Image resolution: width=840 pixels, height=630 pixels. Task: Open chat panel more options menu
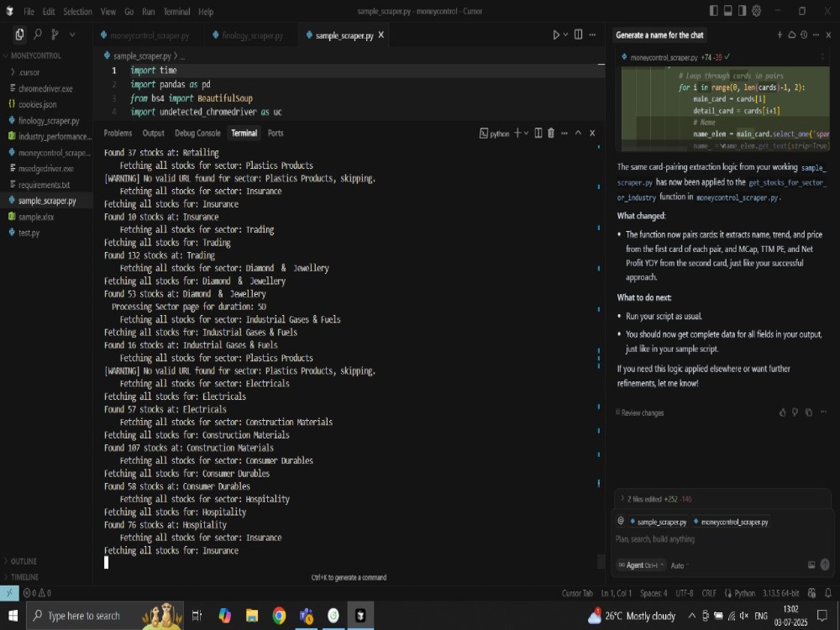[x=816, y=34]
